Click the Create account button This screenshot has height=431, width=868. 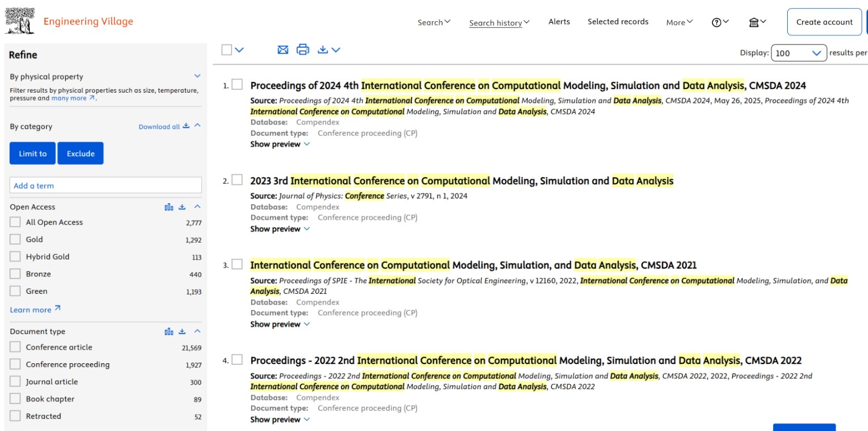[x=825, y=22]
